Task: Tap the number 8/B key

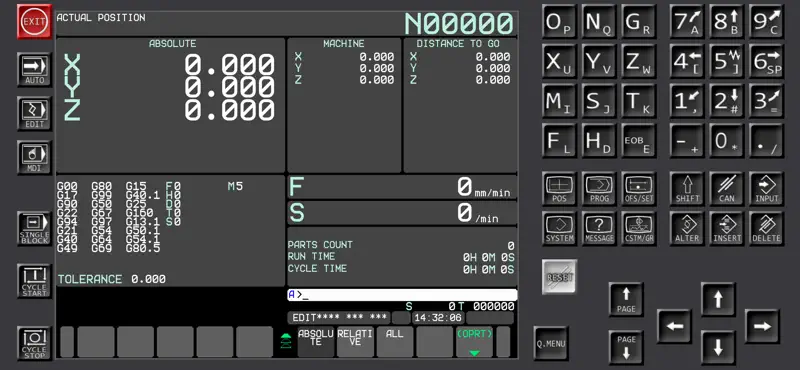Action: (727, 21)
